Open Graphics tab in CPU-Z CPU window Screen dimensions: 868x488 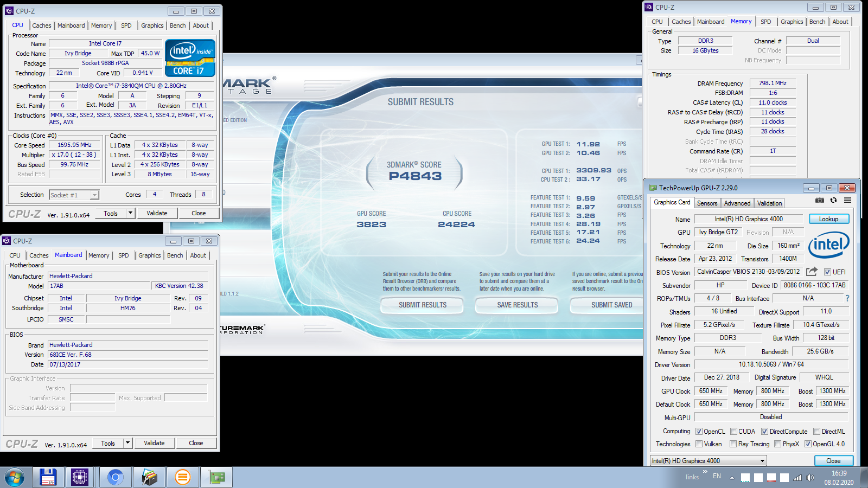pos(152,25)
